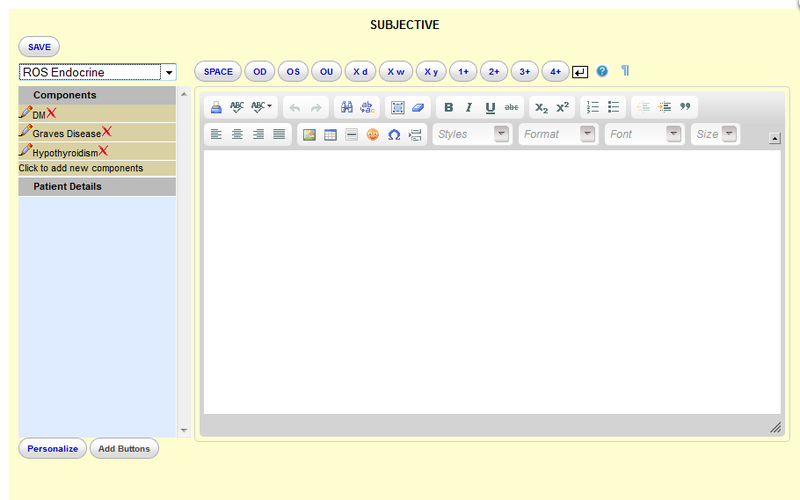Image resolution: width=800 pixels, height=500 pixels.
Task: Open the Font dropdown
Action: click(644, 134)
